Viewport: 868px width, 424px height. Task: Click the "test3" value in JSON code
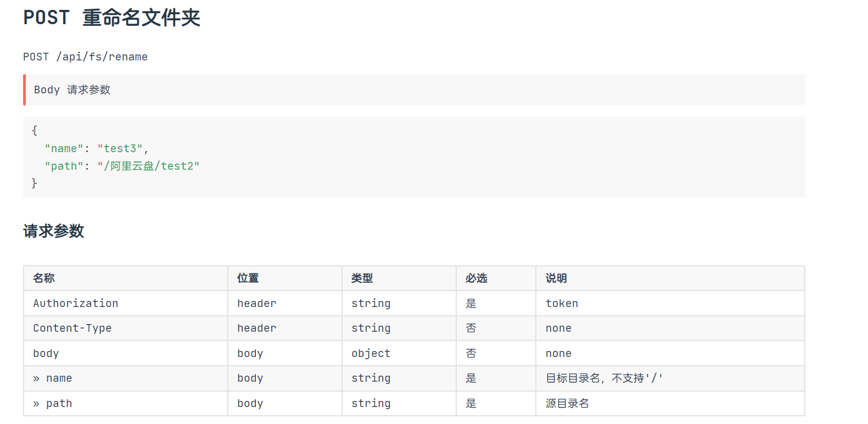tap(120, 148)
